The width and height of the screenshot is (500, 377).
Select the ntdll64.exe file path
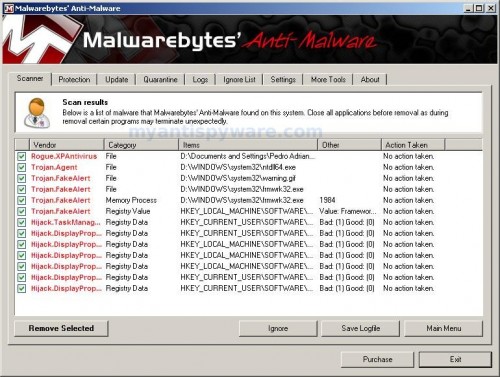(238, 167)
